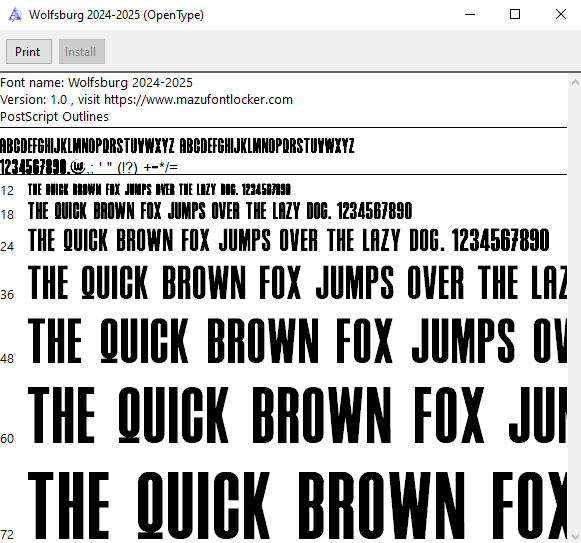Click the ABCDEFGHIJKLMNOPQRSTUVWXYZ alphabet sample line
This screenshot has height=543, width=581.
point(177,146)
